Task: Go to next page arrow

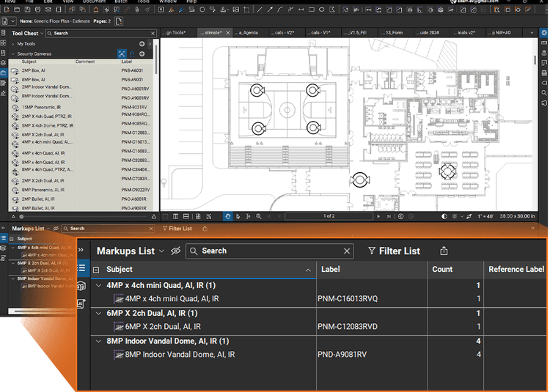Action: 378,216
